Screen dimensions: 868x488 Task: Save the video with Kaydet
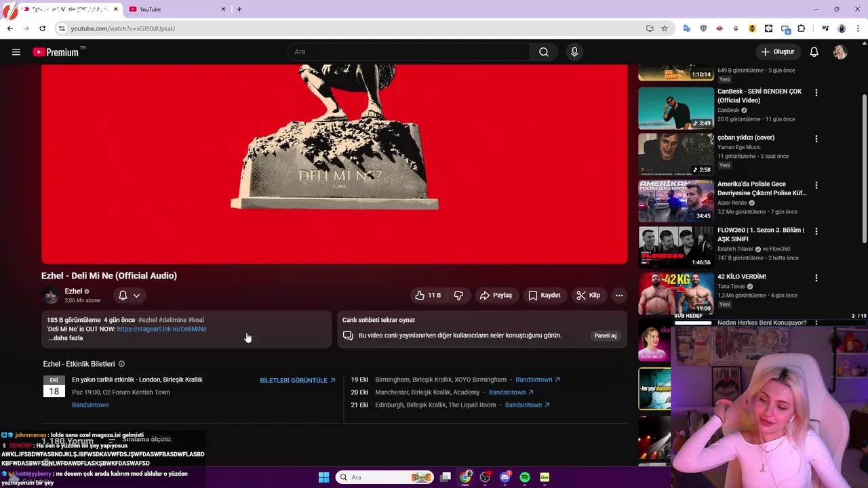(545, 296)
